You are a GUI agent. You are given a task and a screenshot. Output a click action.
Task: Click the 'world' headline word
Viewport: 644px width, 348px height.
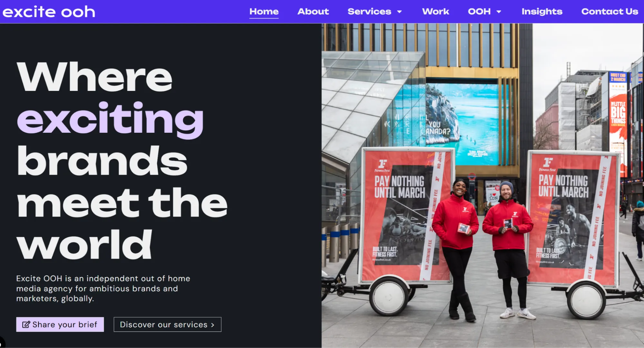click(84, 244)
